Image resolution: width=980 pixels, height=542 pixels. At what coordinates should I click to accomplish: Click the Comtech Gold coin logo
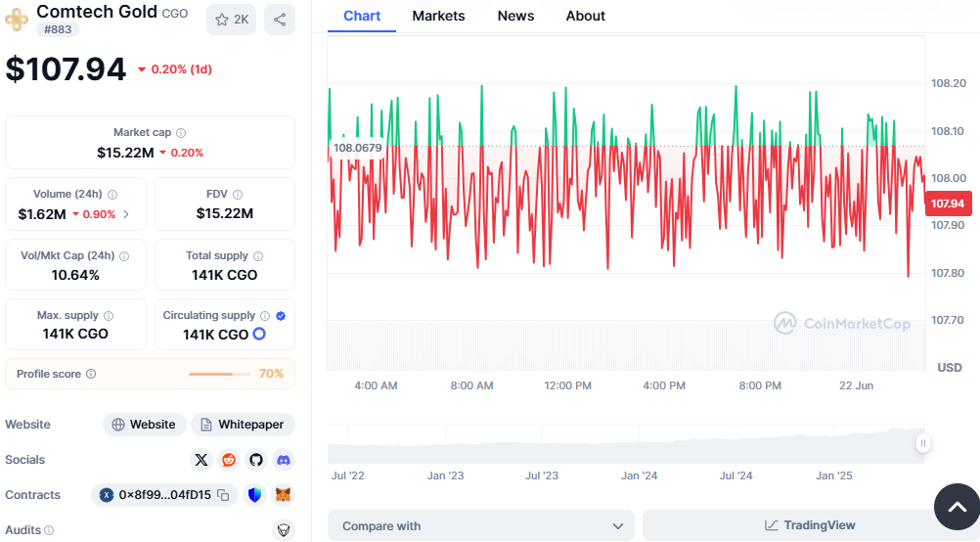pos(17,20)
